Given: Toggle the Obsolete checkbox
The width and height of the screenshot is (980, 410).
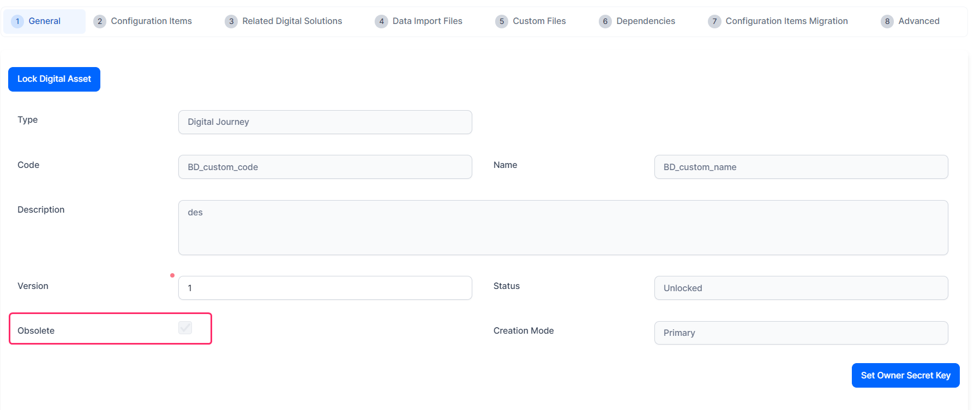Looking at the screenshot, I should [185, 328].
